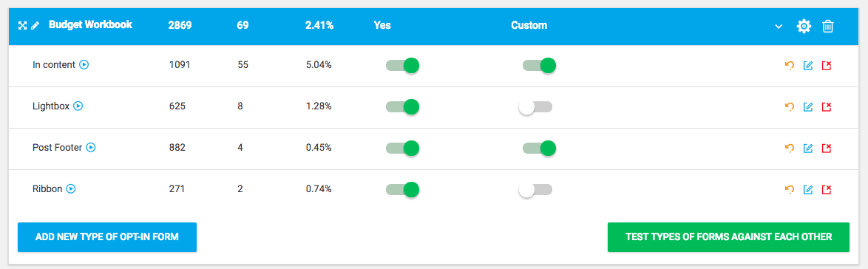The height and width of the screenshot is (269, 868).
Task: Delete the Post Footer form
Action: click(x=827, y=148)
